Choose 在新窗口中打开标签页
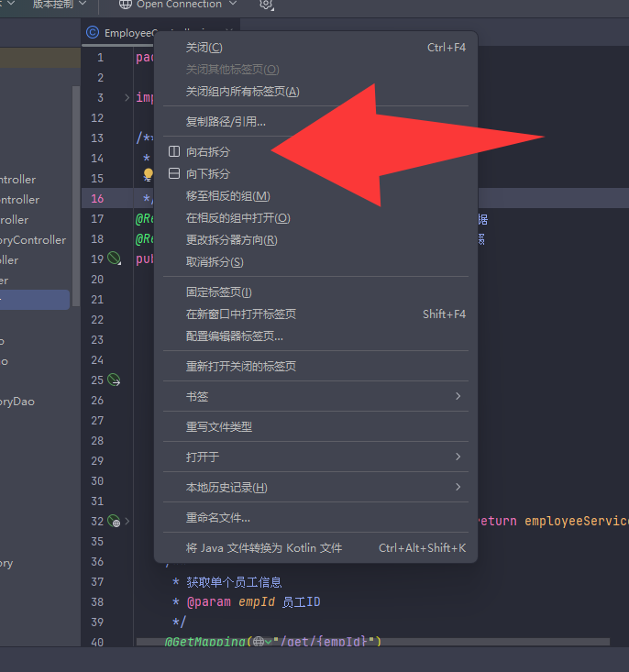The height and width of the screenshot is (672, 629). point(315,314)
